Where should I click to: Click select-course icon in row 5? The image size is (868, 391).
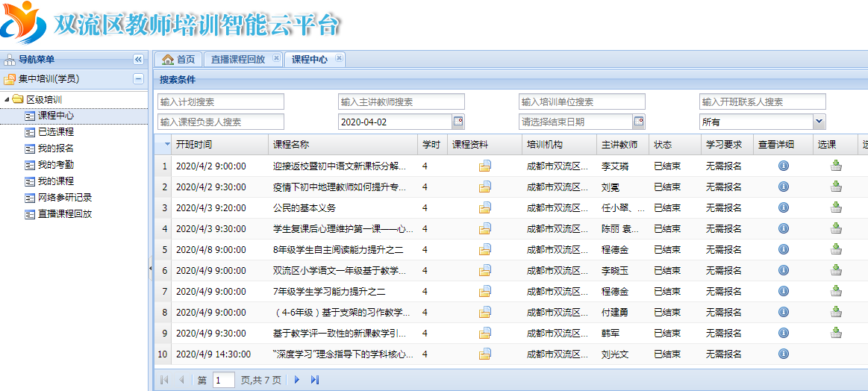(836, 250)
